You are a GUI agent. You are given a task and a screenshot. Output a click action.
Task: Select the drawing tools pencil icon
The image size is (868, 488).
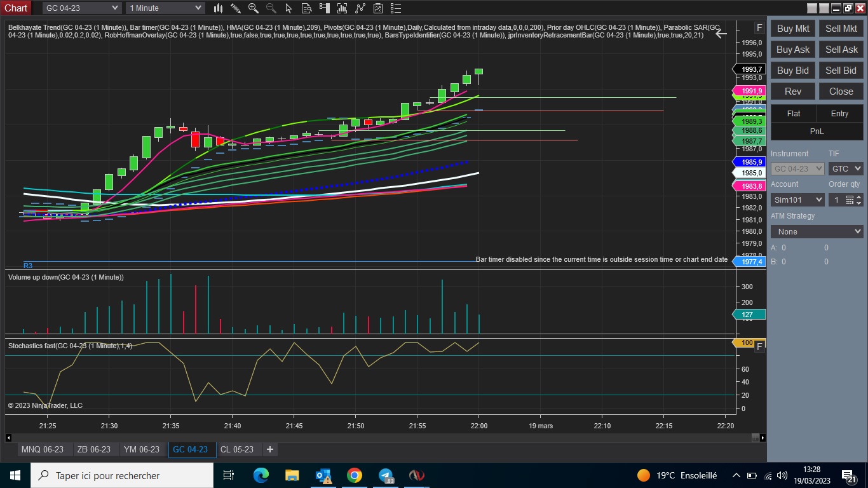coord(236,8)
